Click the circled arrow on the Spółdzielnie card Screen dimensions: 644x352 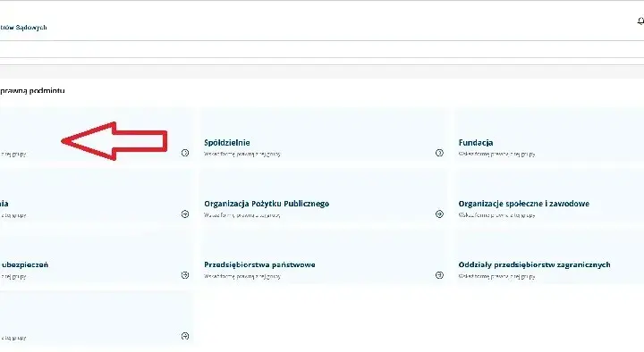tap(439, 153)
